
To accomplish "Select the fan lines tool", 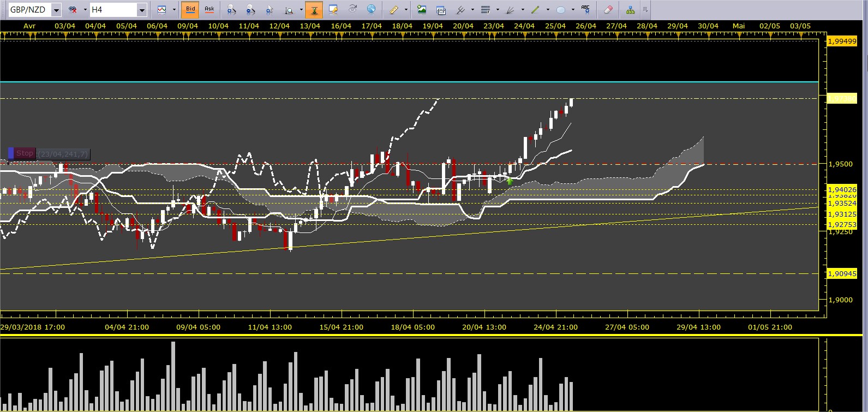I will (511, 9).
